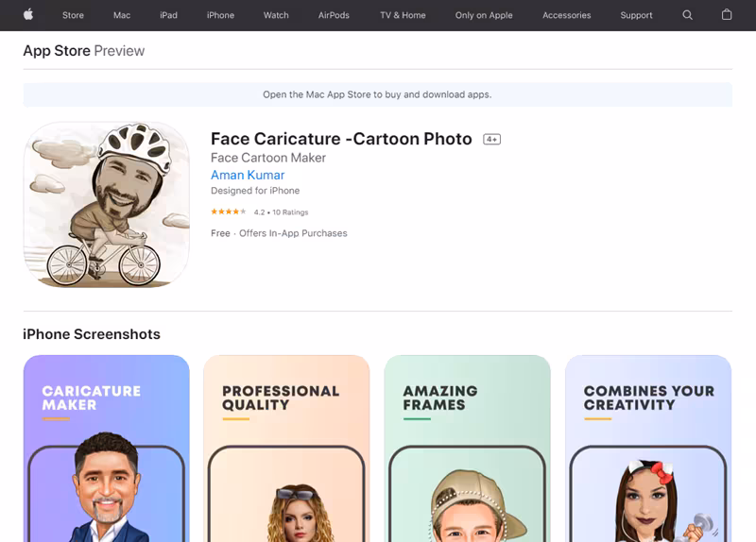Click the App Store Preview heading

click(84, 51)
